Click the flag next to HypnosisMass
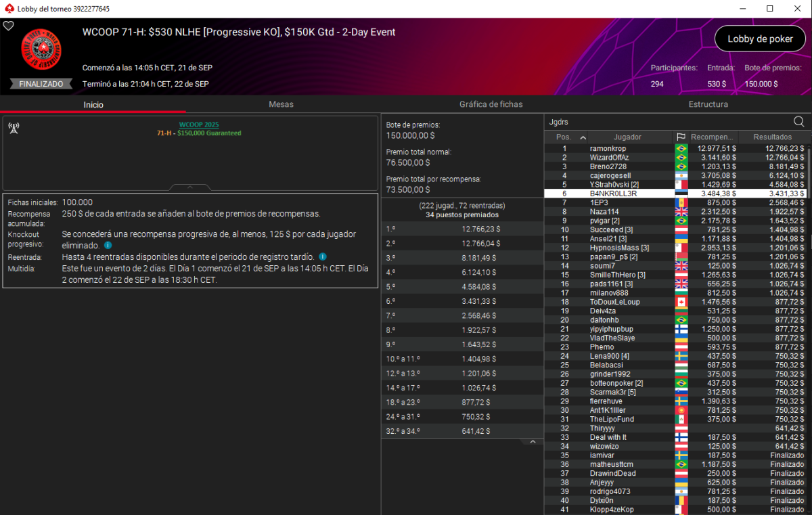 pyautogui.click(x=681, y=248)
